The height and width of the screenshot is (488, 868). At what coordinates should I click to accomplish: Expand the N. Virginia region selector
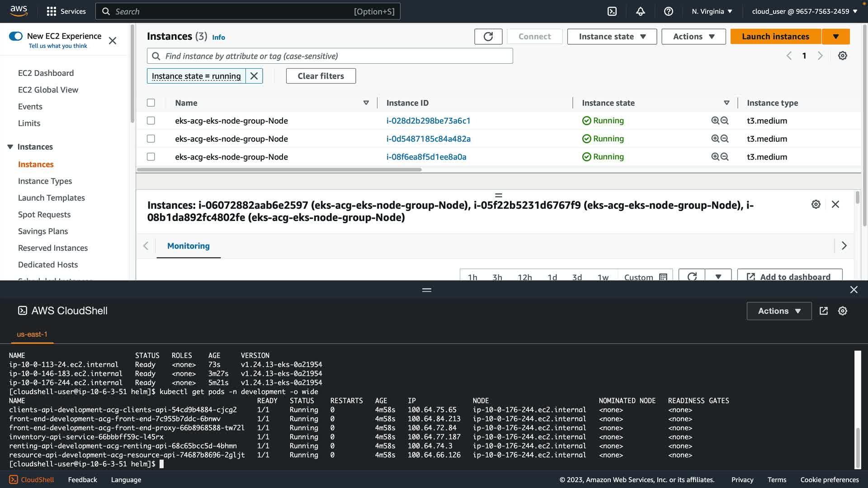pos(712,11)
